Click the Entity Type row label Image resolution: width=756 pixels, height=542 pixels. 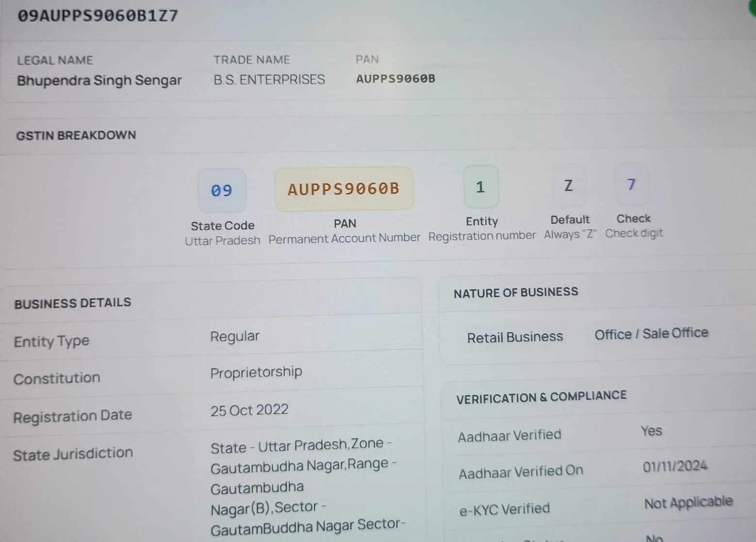[51, 341]
